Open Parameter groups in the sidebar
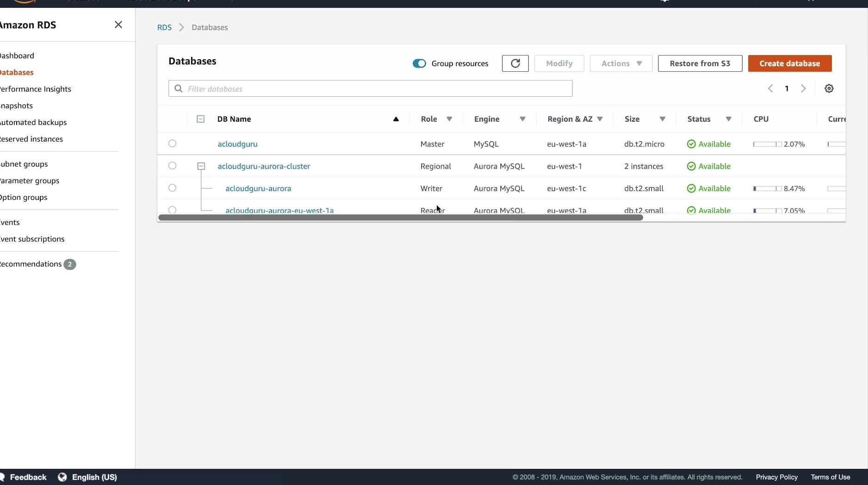The width and height of the screenshot is (868, 485). coord(30,180)
